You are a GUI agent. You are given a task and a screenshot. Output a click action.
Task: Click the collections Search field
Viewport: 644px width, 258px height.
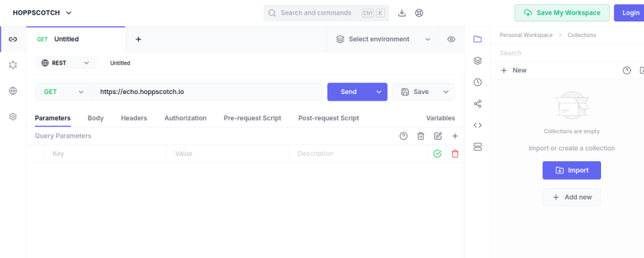tap(567, 53)
